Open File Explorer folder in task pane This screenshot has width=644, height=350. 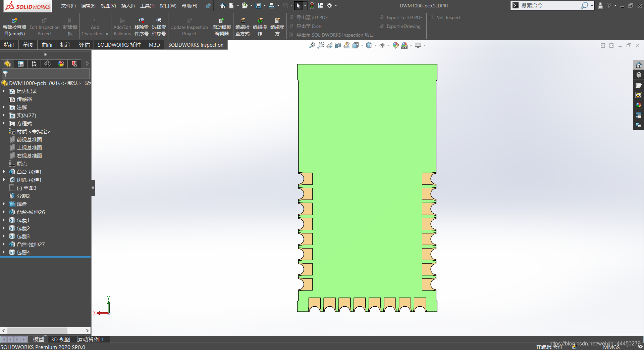[638, 85]
